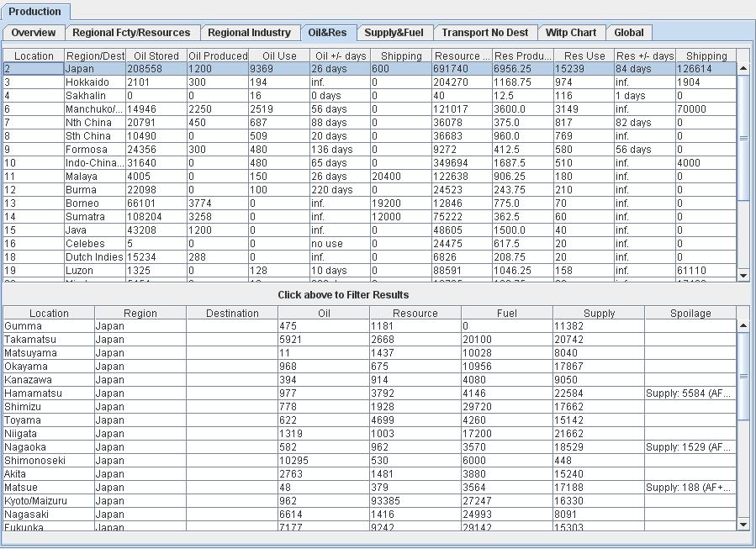Viewport: 756px width, 549px height.
Task: Open the Regional Industry tab
Action: (x=249, y=33)
